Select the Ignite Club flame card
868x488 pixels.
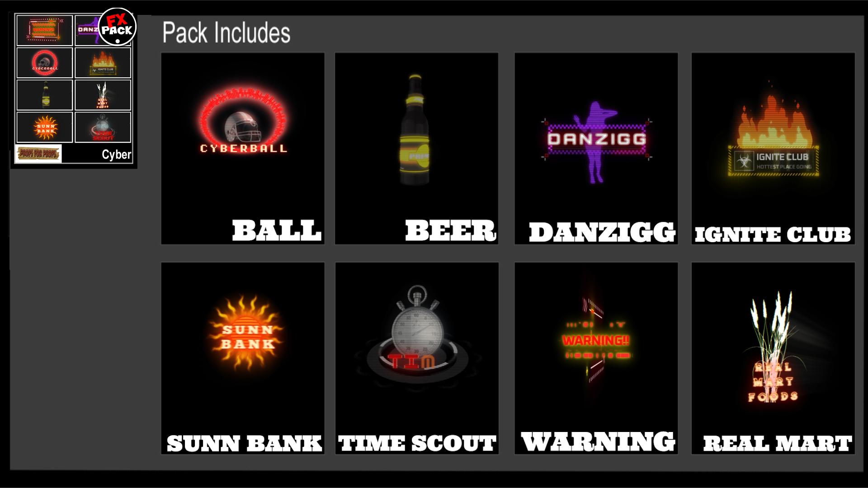tap(773, 149)
